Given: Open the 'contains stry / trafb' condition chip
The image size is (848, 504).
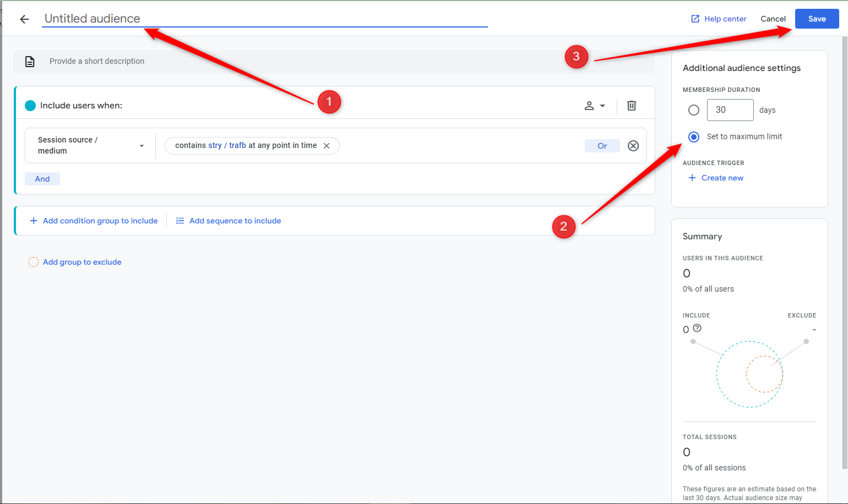Looking at the screenshot, I should click(246, 146).
